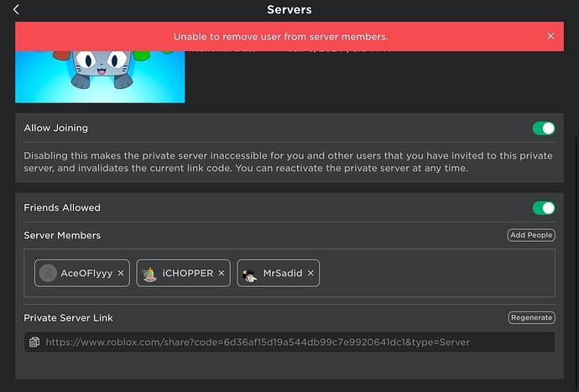
Task: Click the iCHOPPER member name
Action: (188, 273)
